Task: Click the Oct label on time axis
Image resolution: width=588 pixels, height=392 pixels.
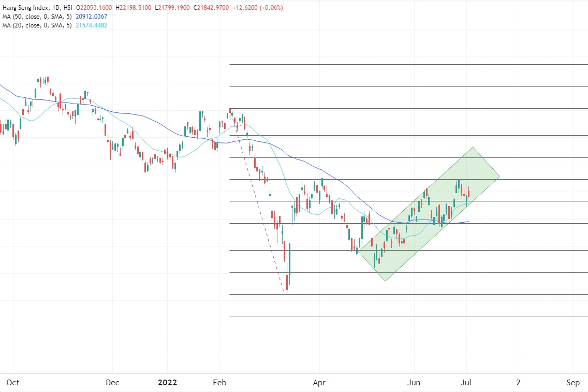Action: 13,383
